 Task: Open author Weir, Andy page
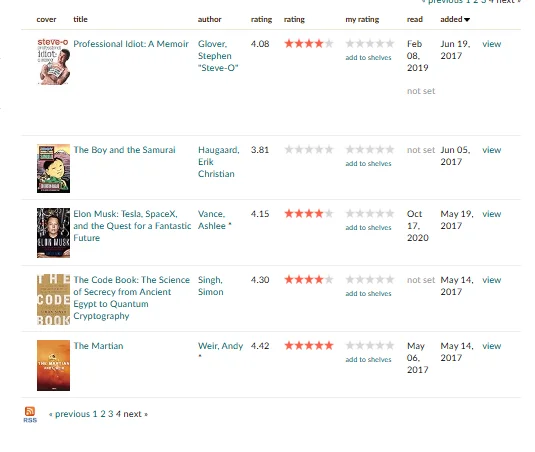point(220,346)
